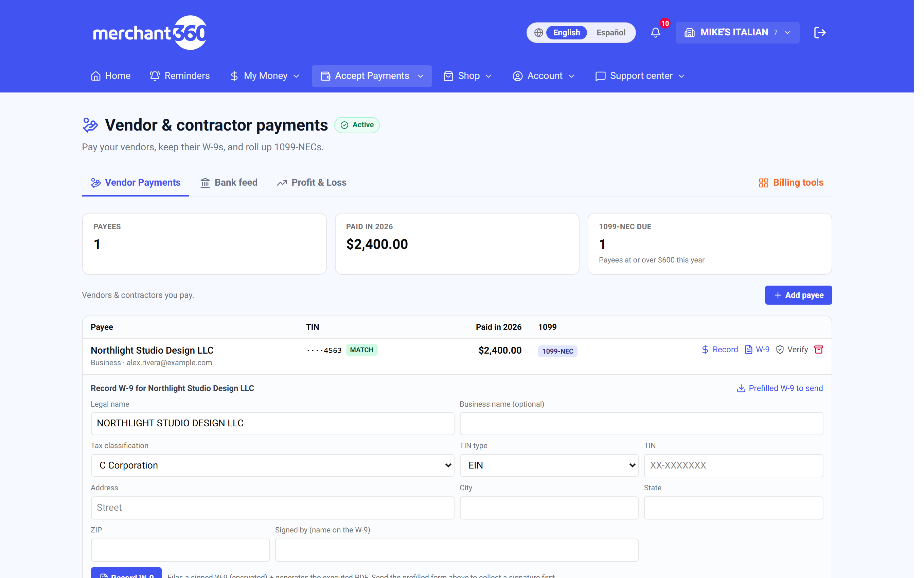
Task: Click the Prefilled W-9 download icon
Action: coord(741,388)
